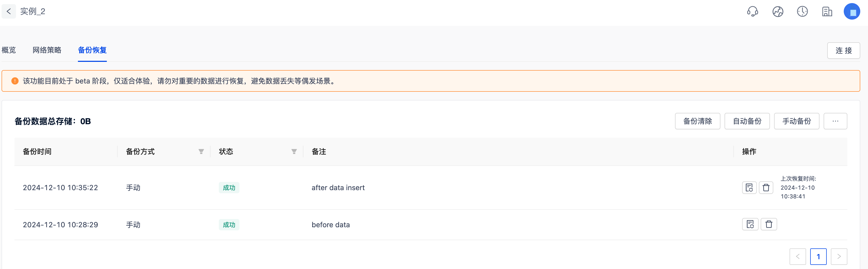
Task: Open the clock history icon
Action: click(x=802, y=11)
